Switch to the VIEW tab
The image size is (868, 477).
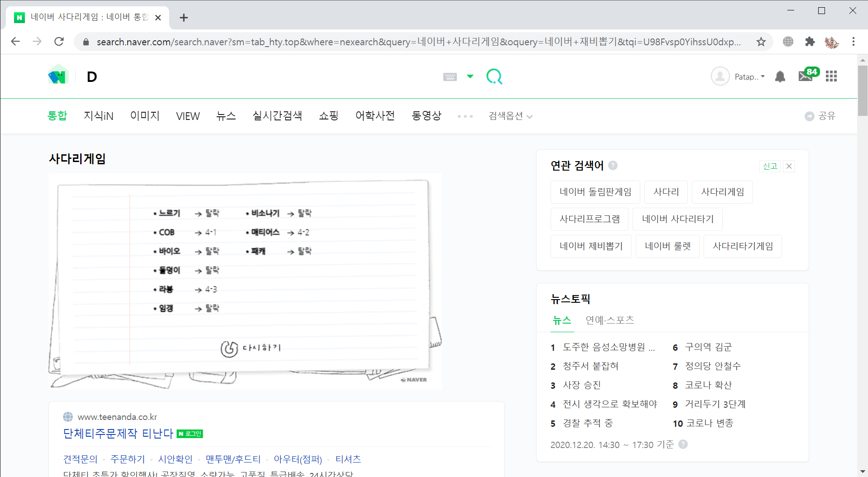187,116
